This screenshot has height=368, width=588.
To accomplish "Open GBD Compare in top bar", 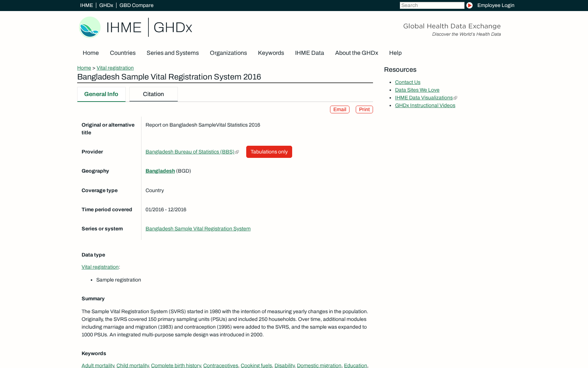I will [136, 5].
